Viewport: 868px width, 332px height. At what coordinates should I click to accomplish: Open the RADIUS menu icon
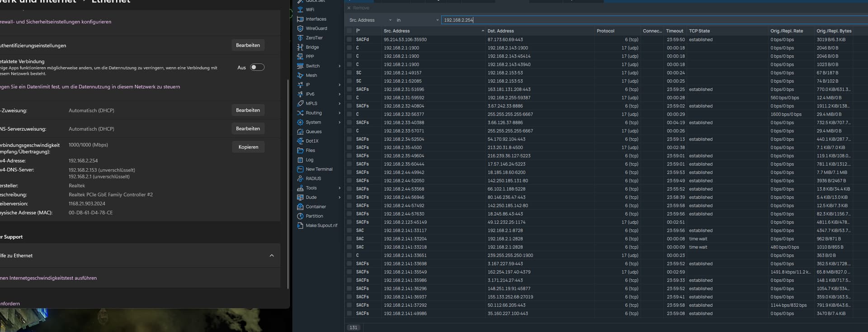coord(300,179)
